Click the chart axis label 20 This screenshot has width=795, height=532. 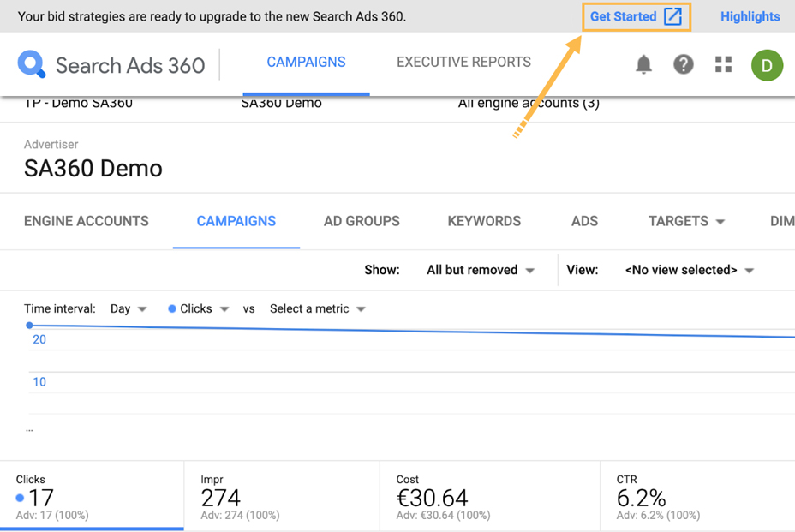tap(39, 339)
